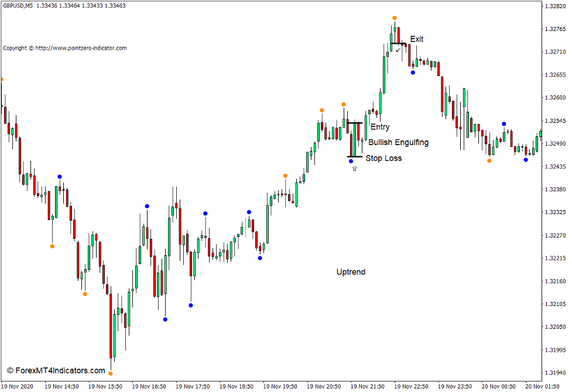The image size is (572, 392).
Task: Click the 20 Nov 00:50 time label
Action: [x=499, y=387]
